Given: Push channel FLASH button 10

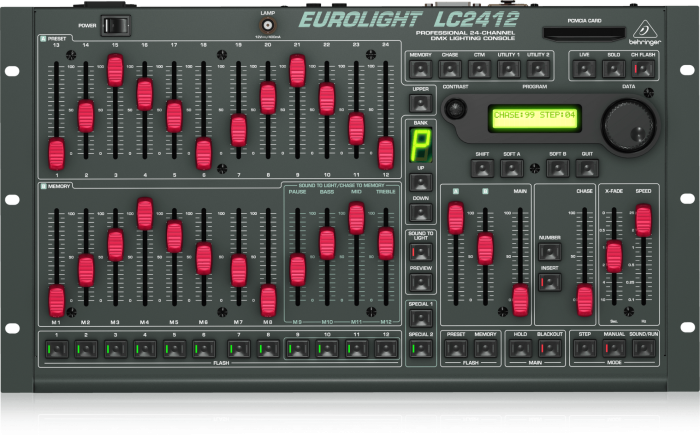Looking at the screenshot, I should (x=327, y=349).
